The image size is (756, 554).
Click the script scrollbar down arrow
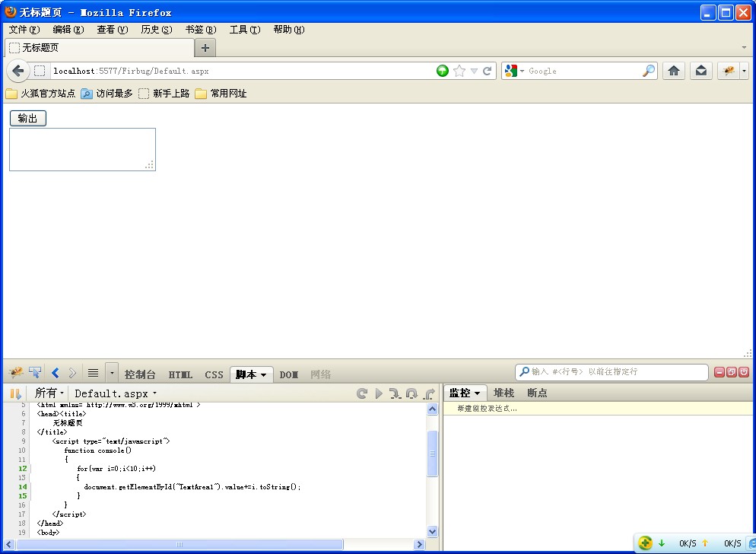coord(433,532)
